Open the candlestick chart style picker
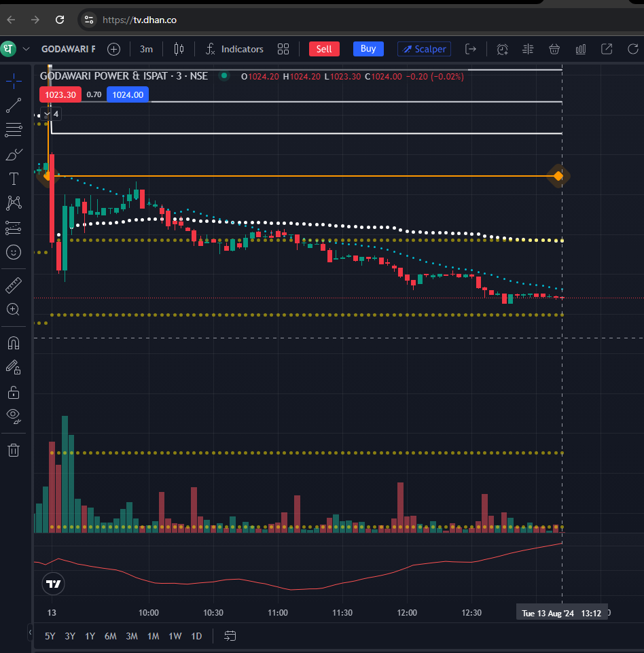 coord(179,49)
